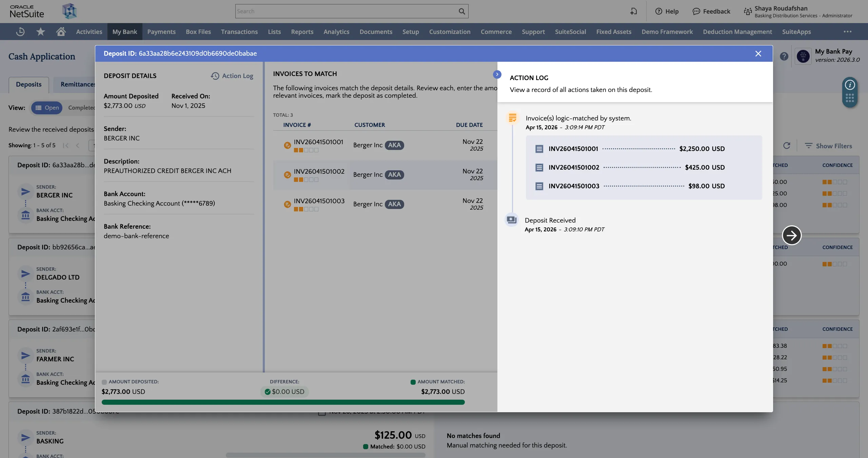Go to first page of deposits

click(66, 146)
